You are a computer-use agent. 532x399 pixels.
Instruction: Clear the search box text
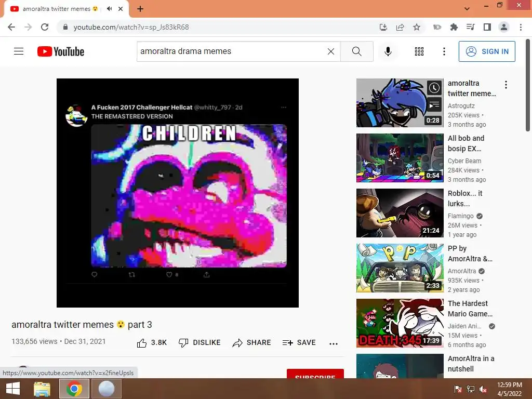point(331,51)
